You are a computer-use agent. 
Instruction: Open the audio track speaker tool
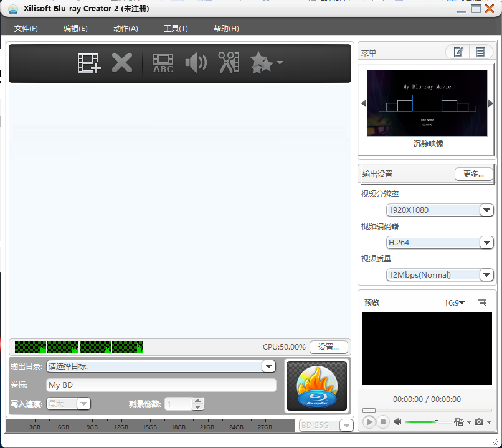coord(196,63)
